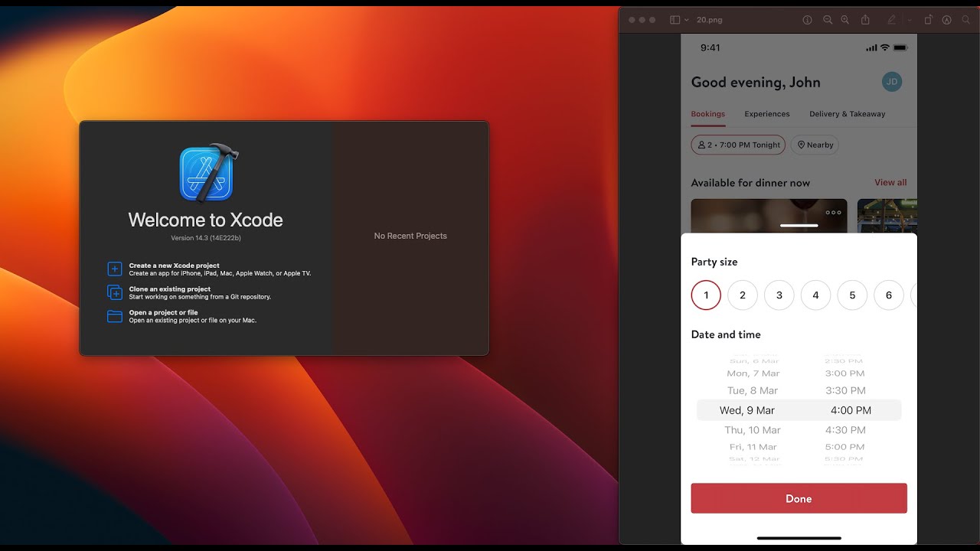Click the 'View all' link
980x551 pixels.
point(890,182)
